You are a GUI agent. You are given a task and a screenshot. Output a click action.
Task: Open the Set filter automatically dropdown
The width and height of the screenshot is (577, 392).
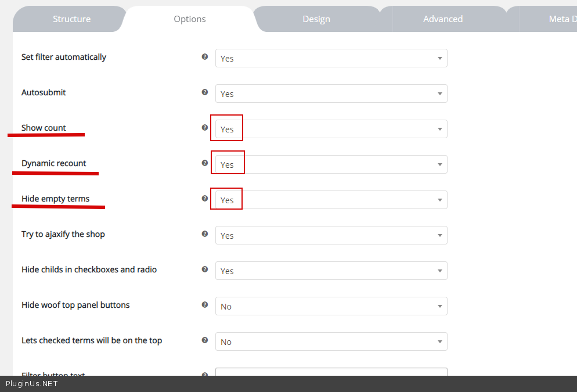tap(331, 58)
